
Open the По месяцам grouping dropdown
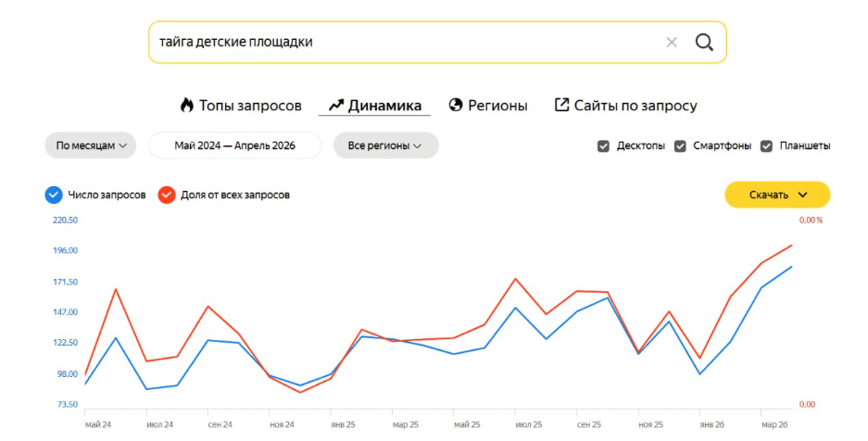coord(91,145)
